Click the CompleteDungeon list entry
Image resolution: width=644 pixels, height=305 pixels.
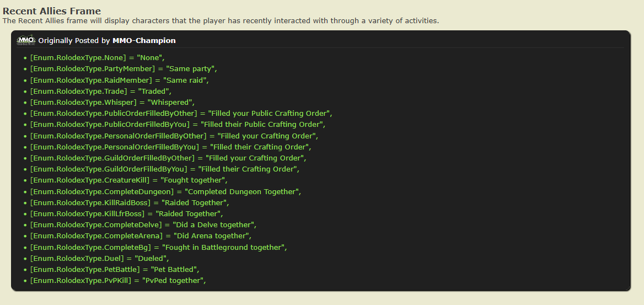165,191
